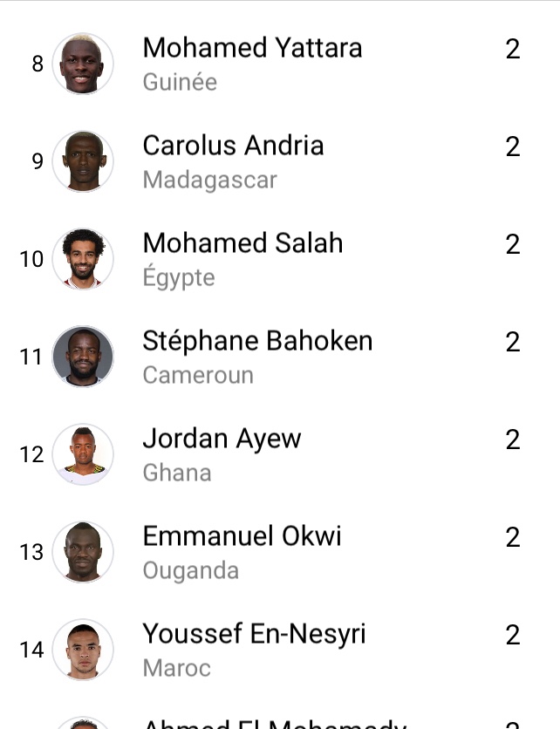Tap Jordan Ayew's player photo
The image size is (560, 729).
pos(83,454)
